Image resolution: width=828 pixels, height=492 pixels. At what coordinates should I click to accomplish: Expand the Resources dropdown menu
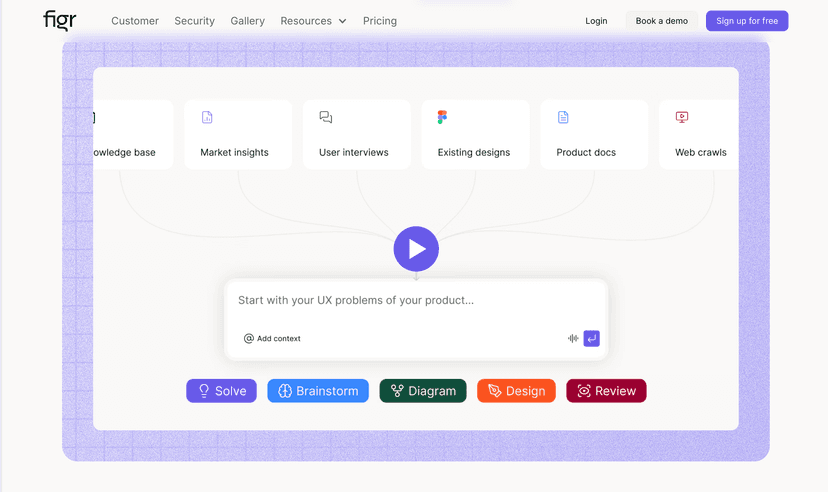coord(313,21)
